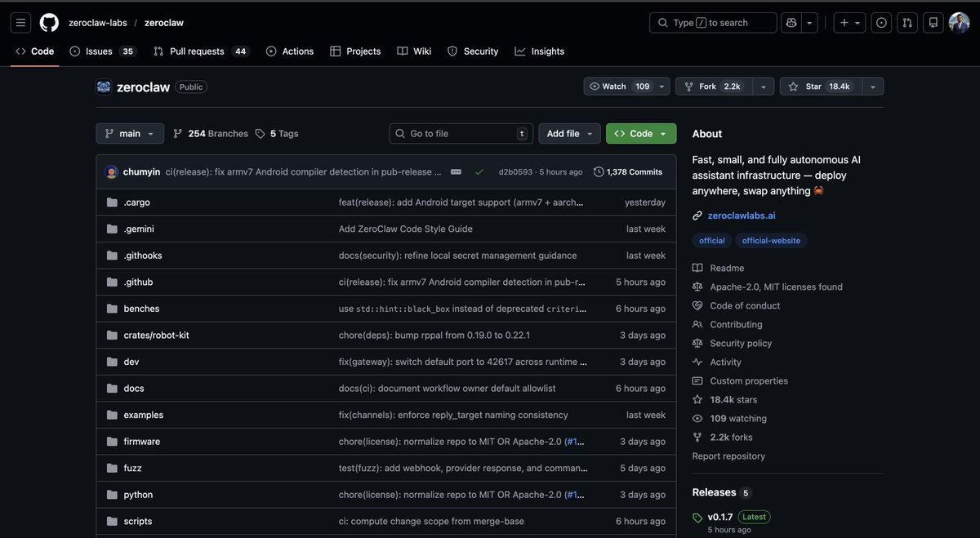Click the eye icon beside 109 watching
The height and width of the screenshot is (538, 980).
(x=697, y=418)
